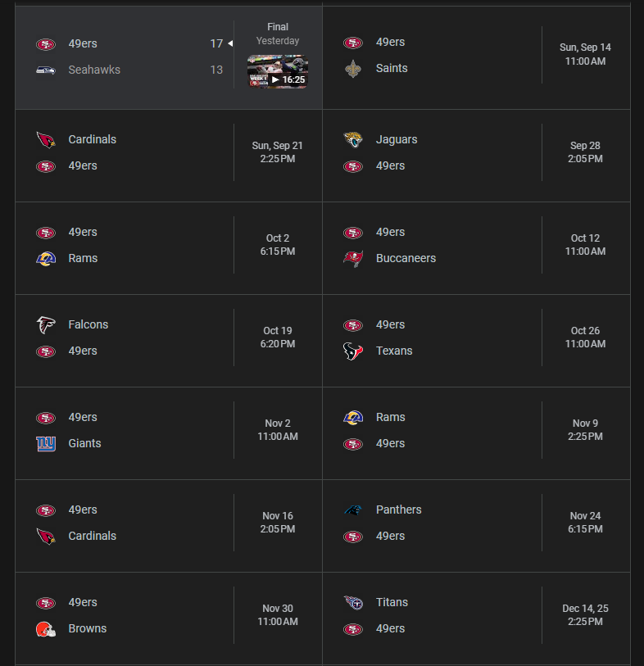Screen dimensions: 644x666
Task: Play the 16:25 game highlights video thumbnail
Action: click(278, 71)
